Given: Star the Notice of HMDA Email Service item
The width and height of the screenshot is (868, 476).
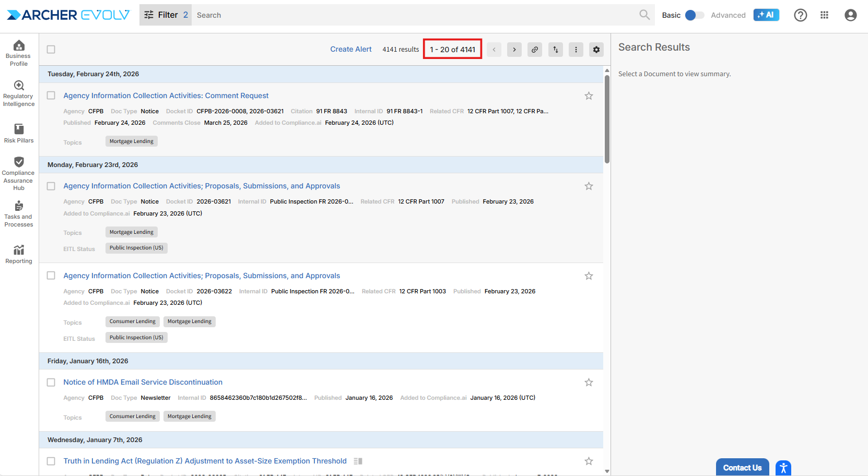Looking at the screenshot, I should click(589, 383).
